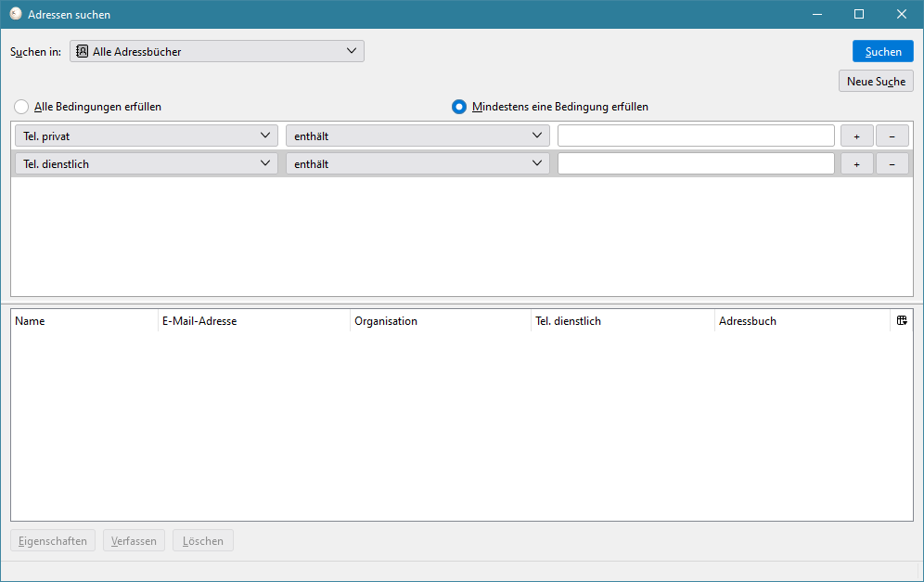Click the 'Neue Suche' button

click(876, 82)
